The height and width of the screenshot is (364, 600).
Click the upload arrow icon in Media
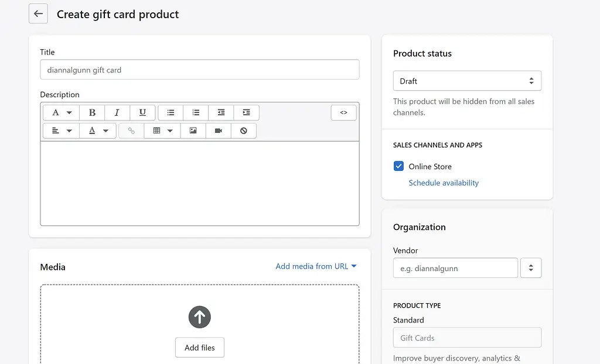200,317
